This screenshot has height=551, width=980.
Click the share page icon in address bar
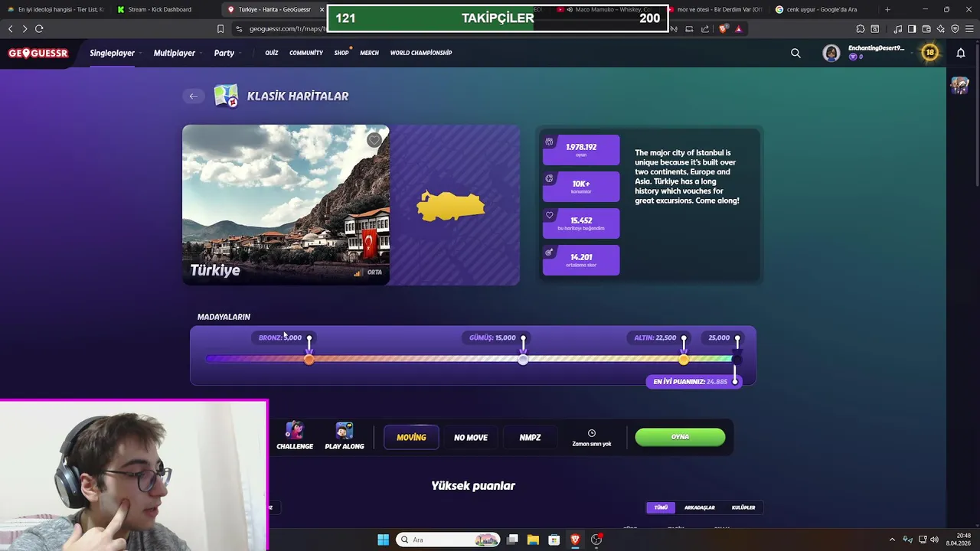click(x=705, y=28)
